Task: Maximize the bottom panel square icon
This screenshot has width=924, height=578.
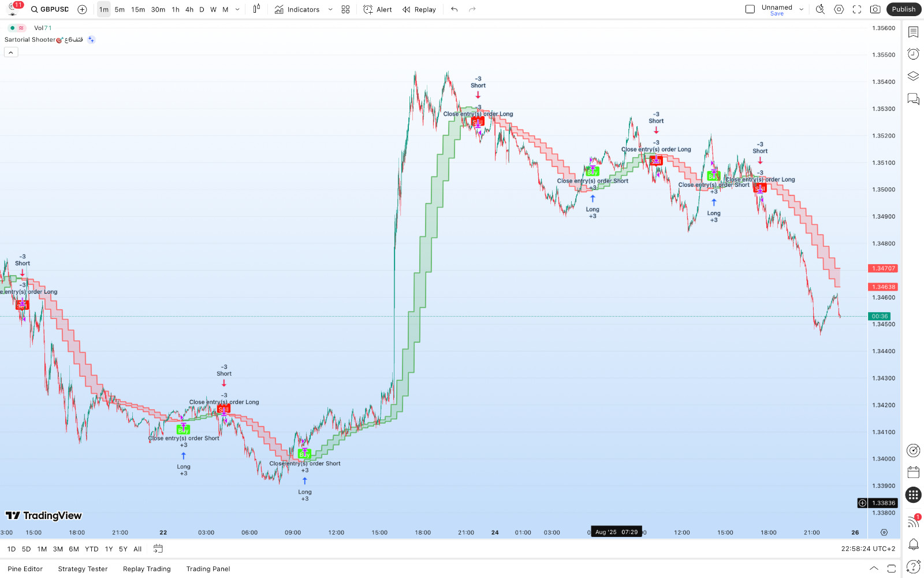Action: click(892, 569)
